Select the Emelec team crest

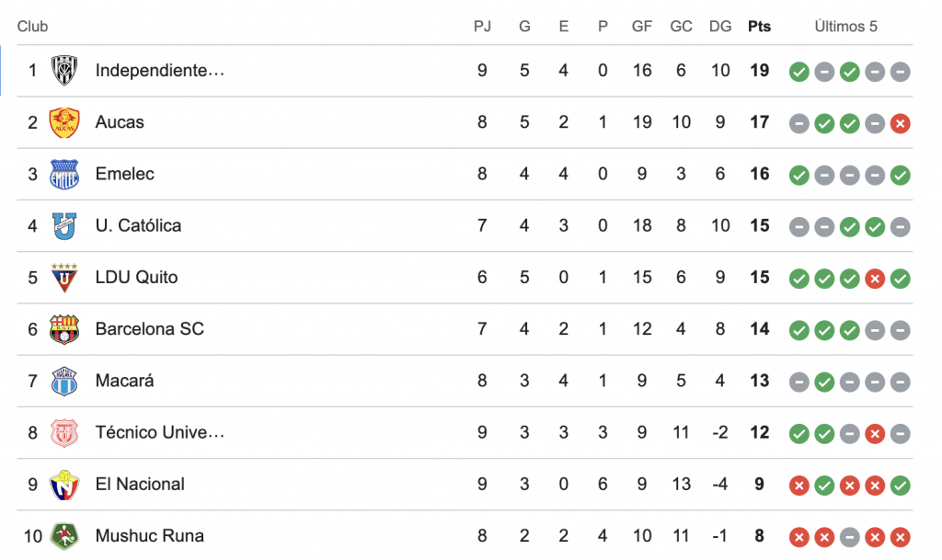tap(64, 174)
